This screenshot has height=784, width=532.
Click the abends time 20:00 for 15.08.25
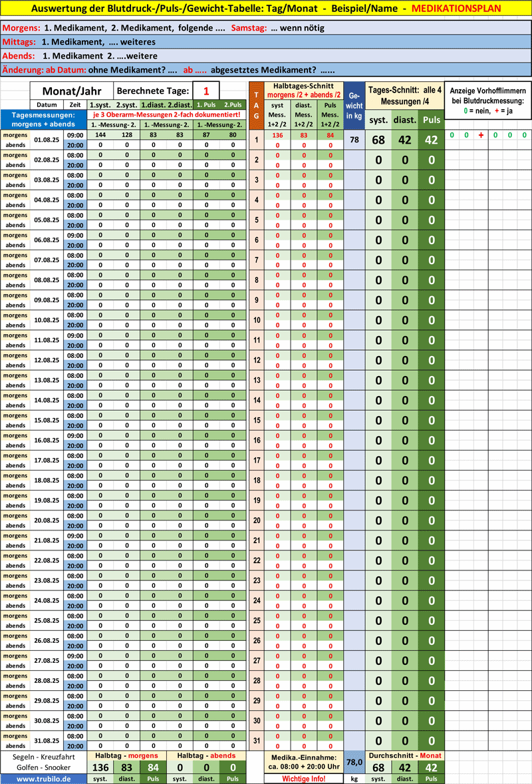point(75,425)
